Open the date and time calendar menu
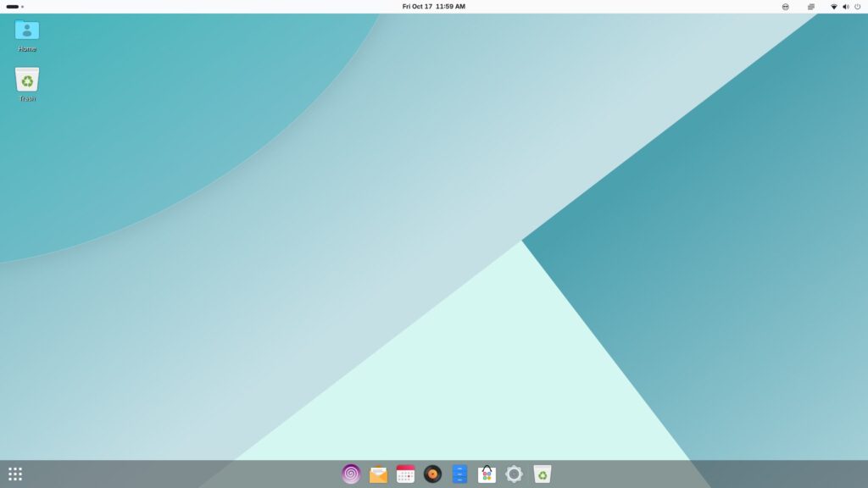Viewport: 868px width, 488px height. 433,6
